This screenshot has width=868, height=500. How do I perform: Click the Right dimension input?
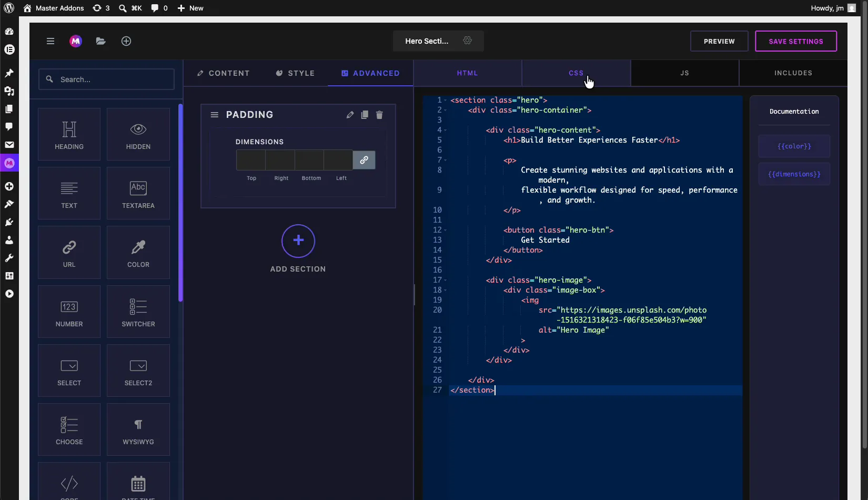(x=280, y=160)
